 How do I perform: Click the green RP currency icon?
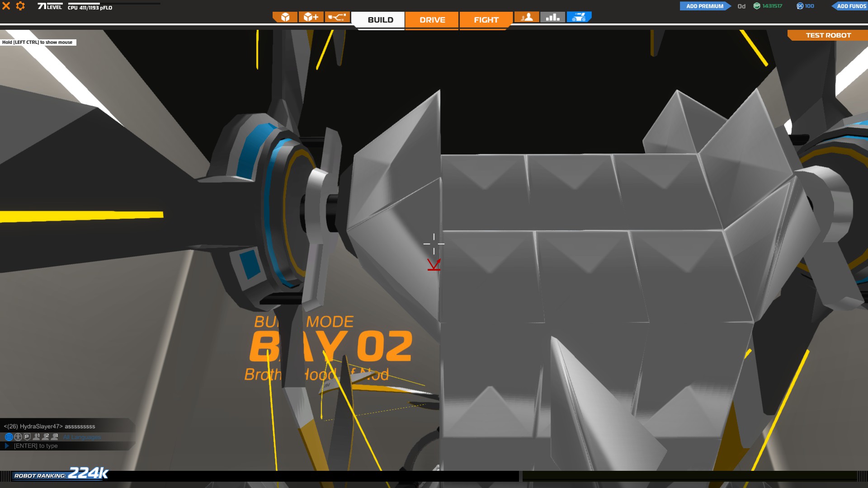pyautogui.click(x=757, y=6)
